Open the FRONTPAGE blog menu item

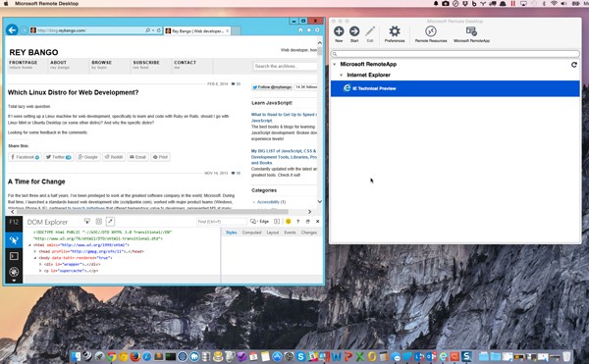(x=24, y=65)
